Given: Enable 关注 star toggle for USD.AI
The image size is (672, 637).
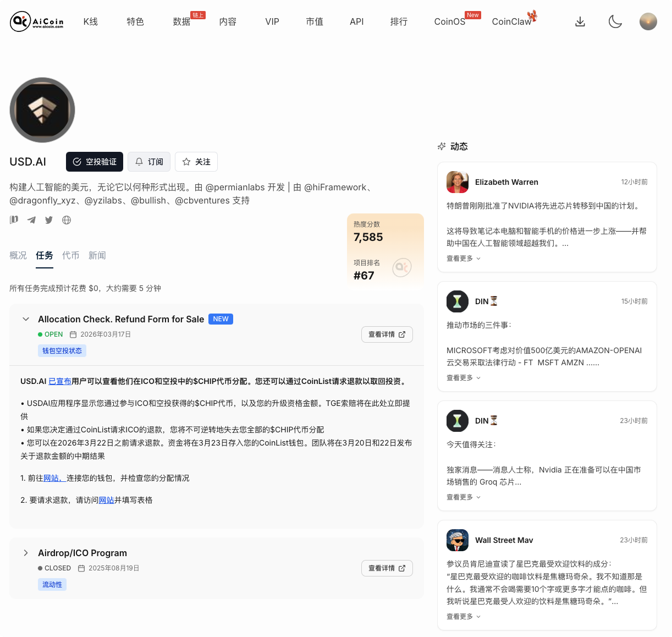Looking at the screenshot, I should [x=196, y=161].
